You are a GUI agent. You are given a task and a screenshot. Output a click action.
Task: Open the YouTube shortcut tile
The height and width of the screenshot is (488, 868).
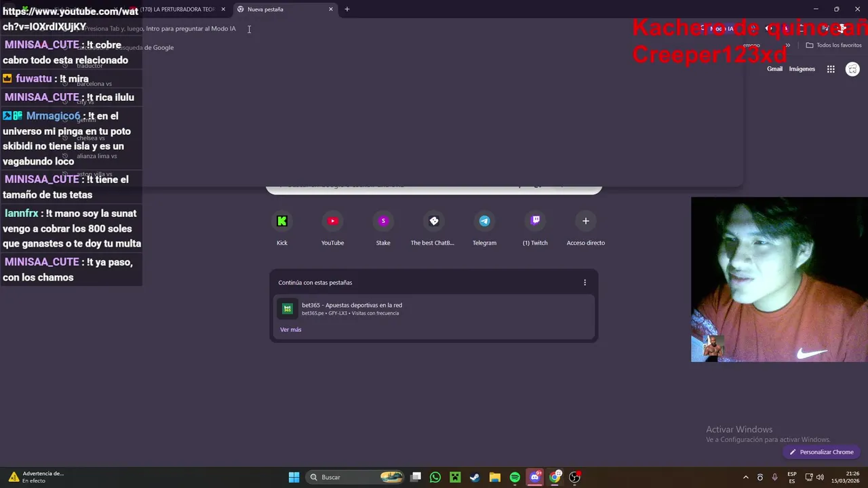332,229
